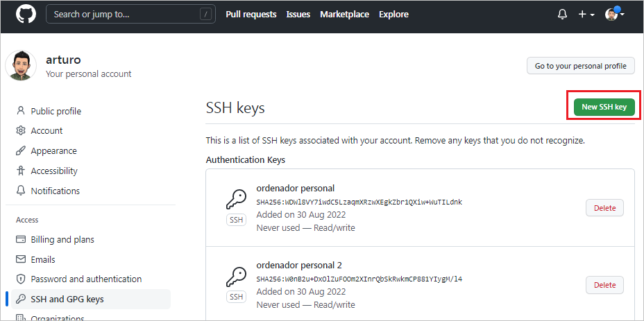The height and width of the screenshot is (321, 644).
Task: Open the plus create-new dropdown
Action: click(x=586, y=15)
